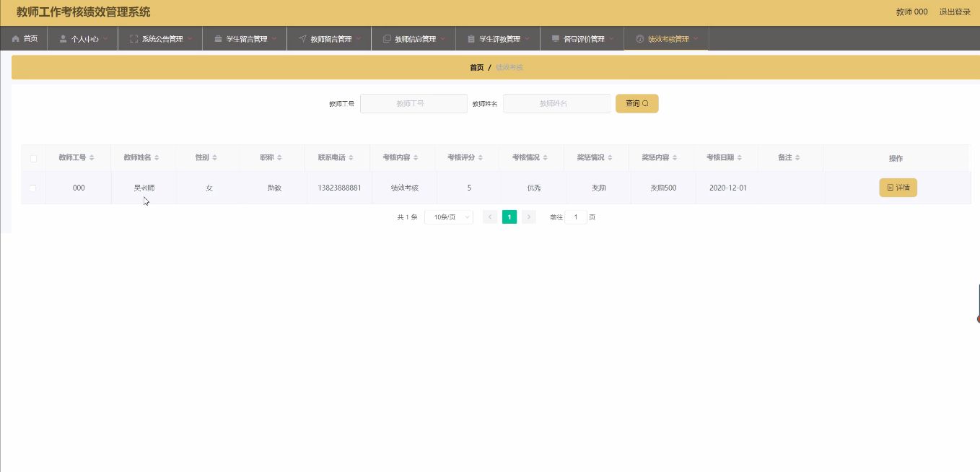The height and width of the screenshot is (472, 980).
Task: Click the 优秀 assessment cell
Action: tap(534, 188)
